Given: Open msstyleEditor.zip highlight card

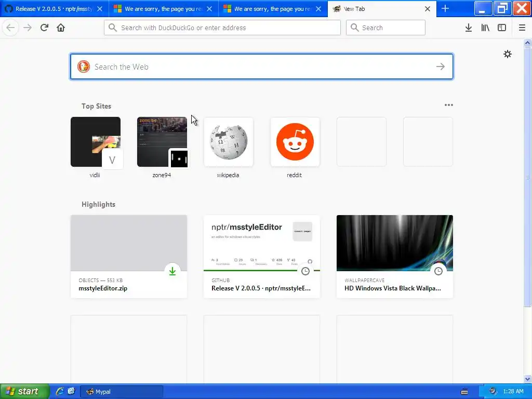Looking at the screenshot, I should (129, 257).
